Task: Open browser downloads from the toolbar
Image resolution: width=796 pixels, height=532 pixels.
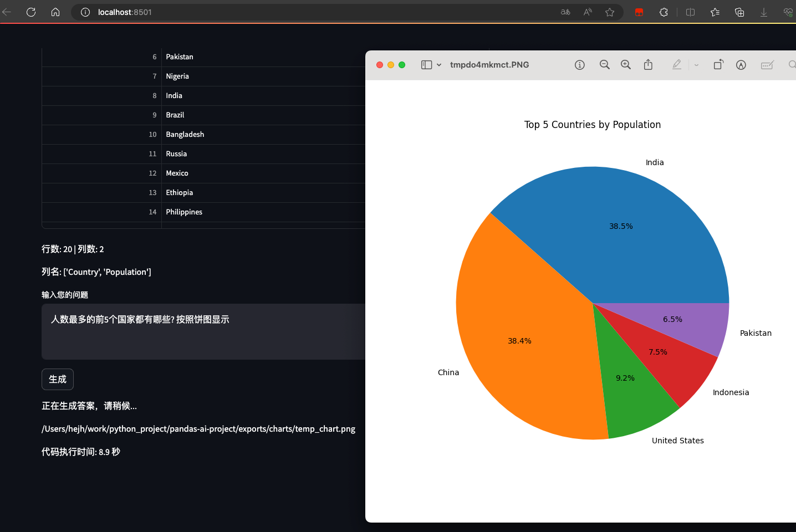Action: 763,12
